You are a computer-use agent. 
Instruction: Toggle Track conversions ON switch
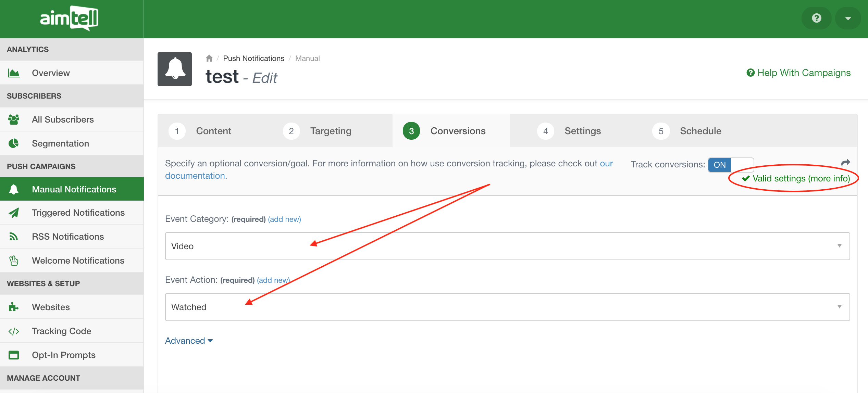coord(730,165)
